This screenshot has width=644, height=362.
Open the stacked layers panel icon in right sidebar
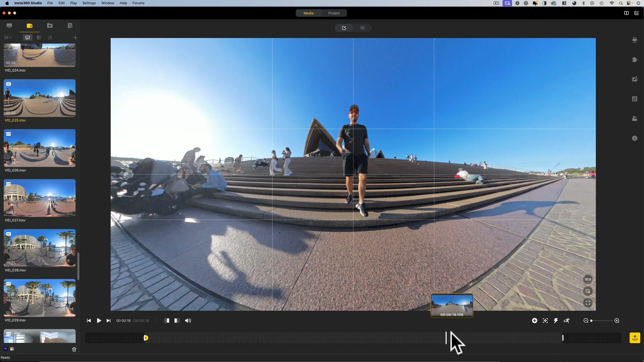(x=635, y=119)
